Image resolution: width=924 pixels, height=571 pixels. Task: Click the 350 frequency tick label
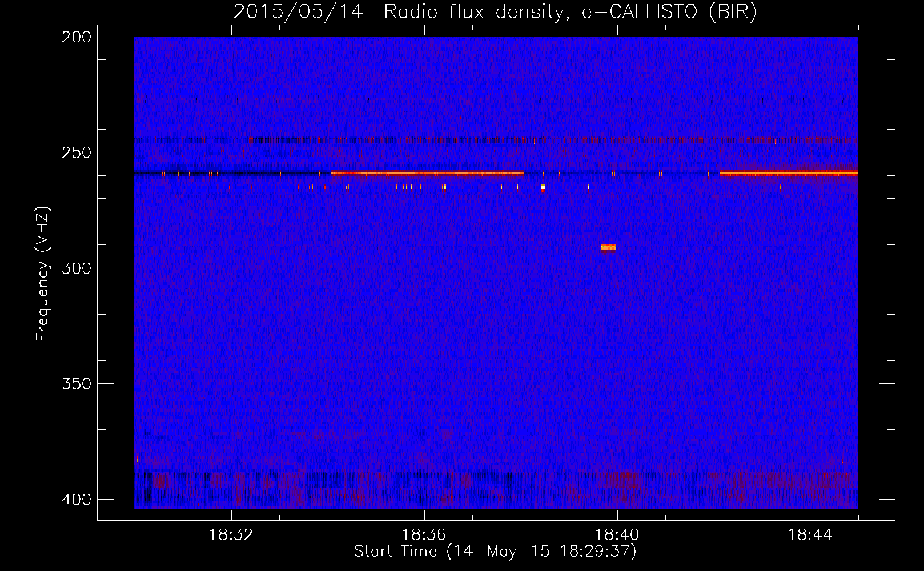(77, 383)
